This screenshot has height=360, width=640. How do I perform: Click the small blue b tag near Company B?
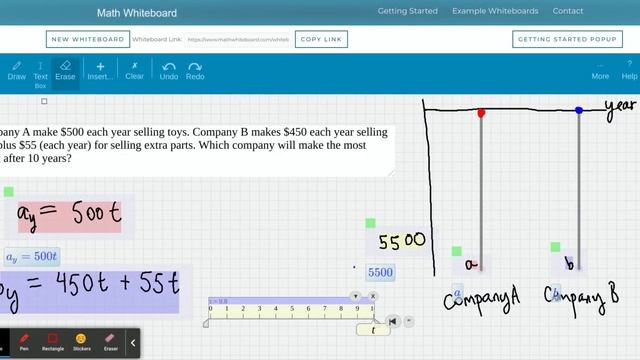tap(556, 293)
